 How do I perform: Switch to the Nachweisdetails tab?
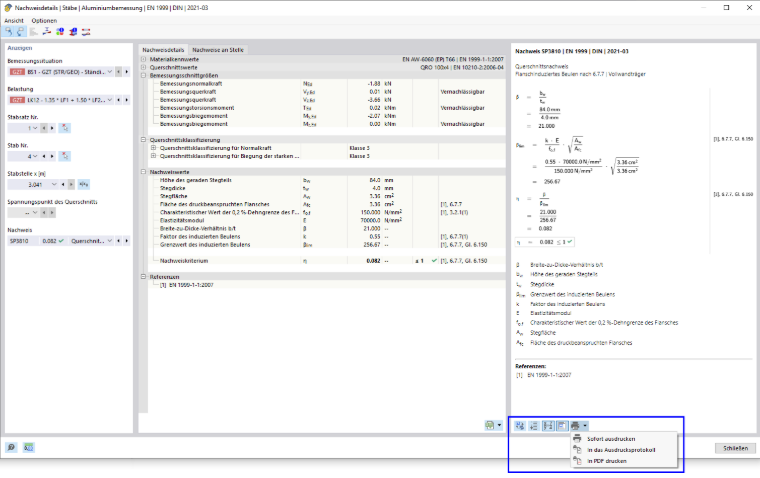(x=163, y=49)
